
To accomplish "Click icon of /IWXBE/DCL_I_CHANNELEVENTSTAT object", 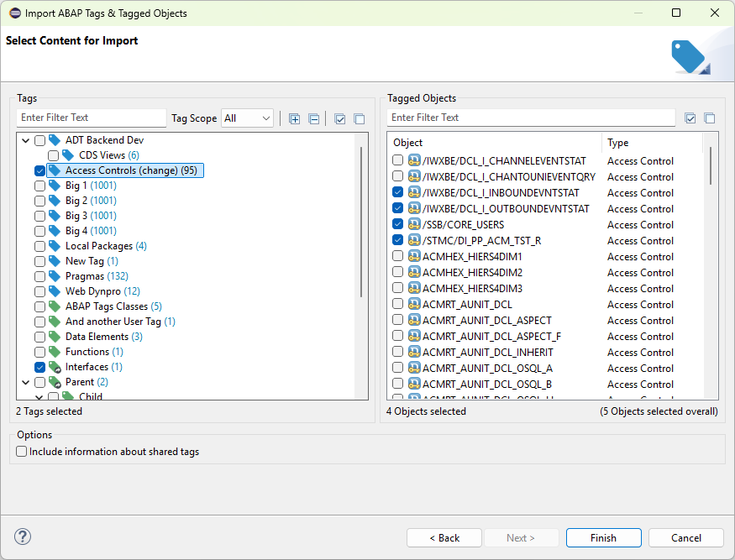I will point(414,160).
